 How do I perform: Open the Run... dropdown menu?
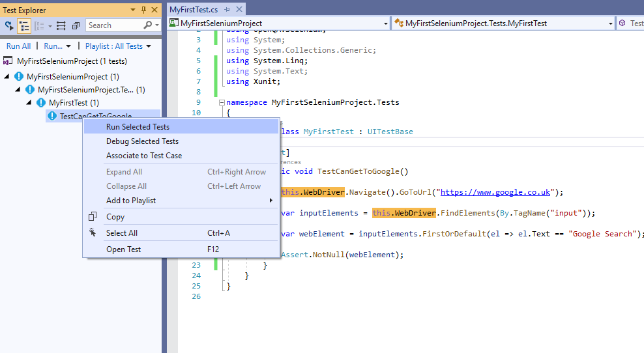coord(57,46)
